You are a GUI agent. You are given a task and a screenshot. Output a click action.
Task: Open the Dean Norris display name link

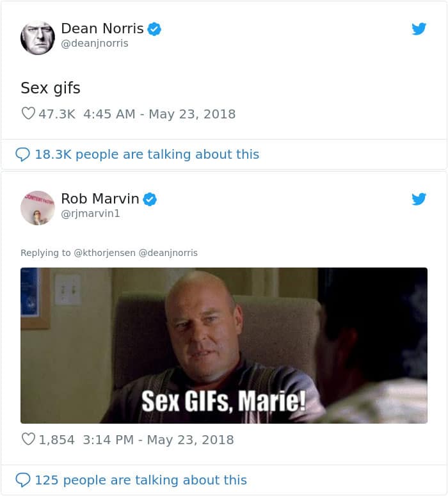pos(102,29)
